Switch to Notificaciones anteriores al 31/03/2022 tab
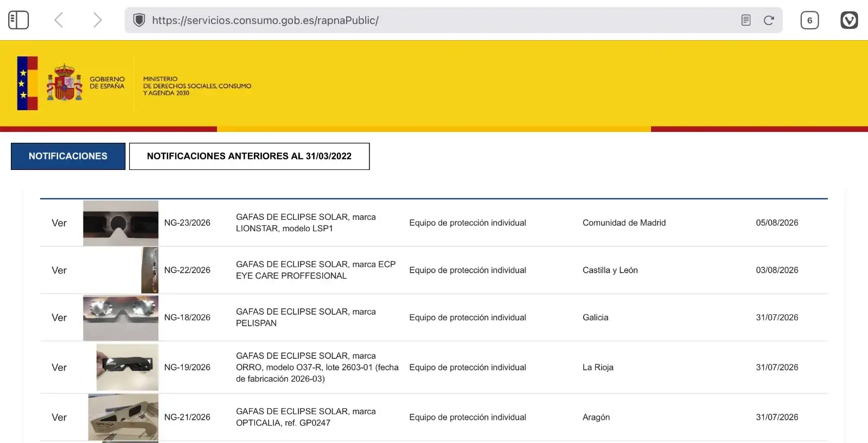 click(249, 156)
